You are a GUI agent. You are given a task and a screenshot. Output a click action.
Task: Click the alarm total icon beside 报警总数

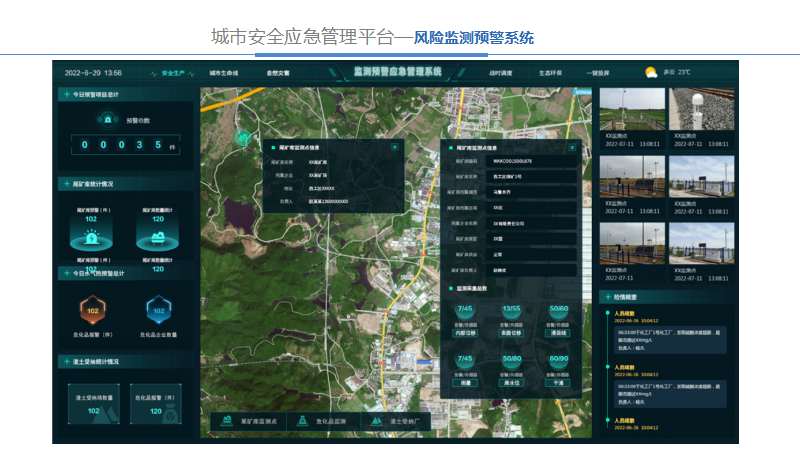pyautogui.click(x=106, y=120)
